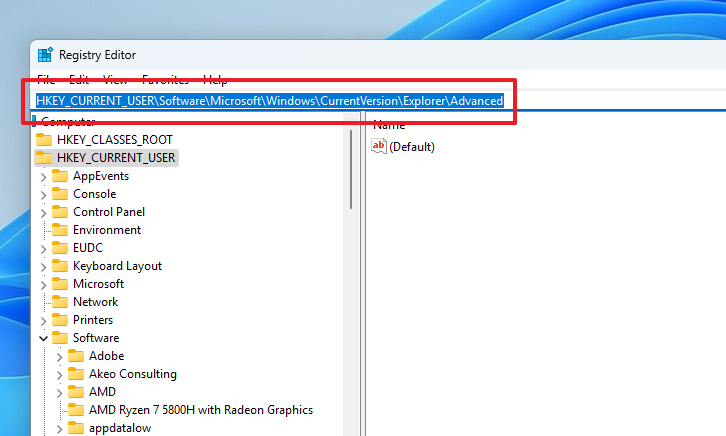Open the Favorites menu

pyautogui.click(x=165, y=80)
